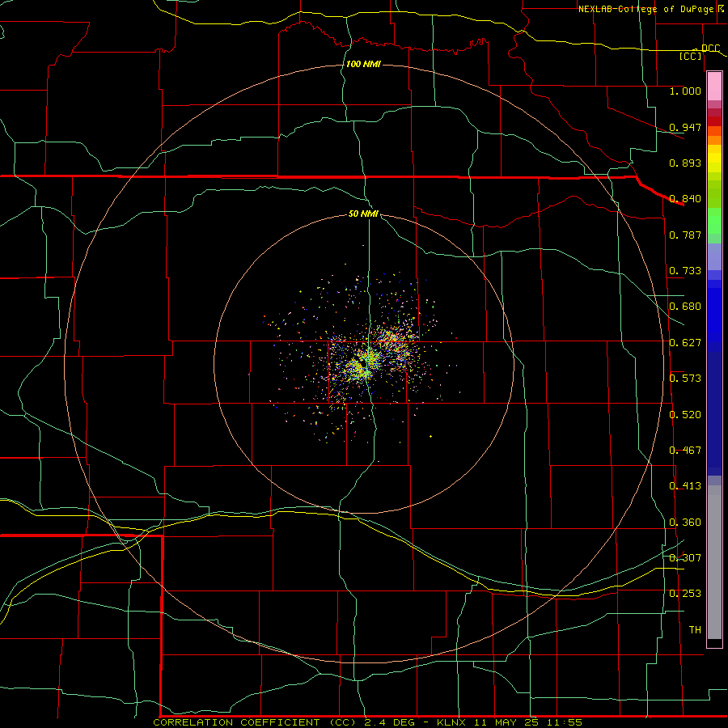Viewport: 728px width, 728px height.
Task: Click the [CC] units label
Action: pyautogui.click(x=690, y=56)
